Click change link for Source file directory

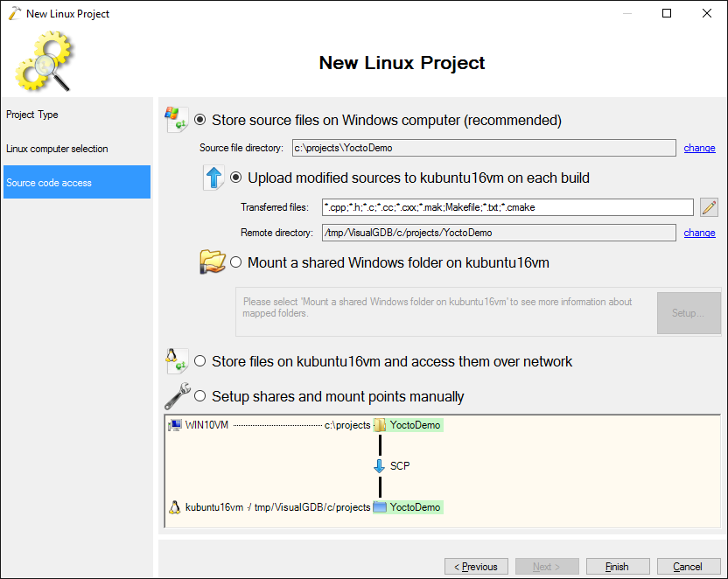pos(699,148)
